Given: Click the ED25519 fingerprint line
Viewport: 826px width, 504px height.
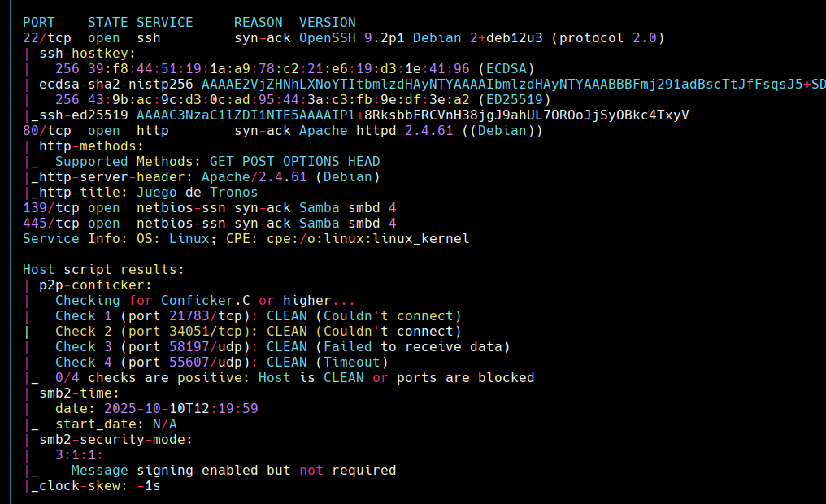Looking at the screenshot, I should (303, 99).
